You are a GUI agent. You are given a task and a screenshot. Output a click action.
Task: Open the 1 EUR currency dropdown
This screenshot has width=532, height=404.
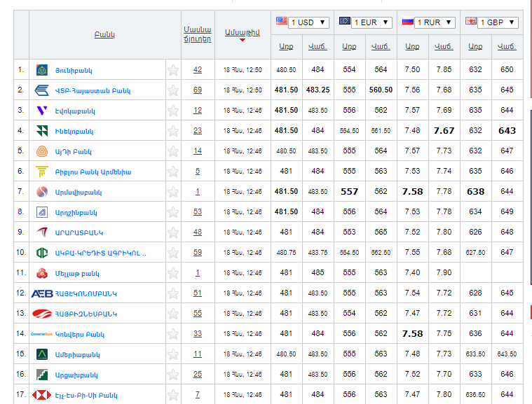372,22
